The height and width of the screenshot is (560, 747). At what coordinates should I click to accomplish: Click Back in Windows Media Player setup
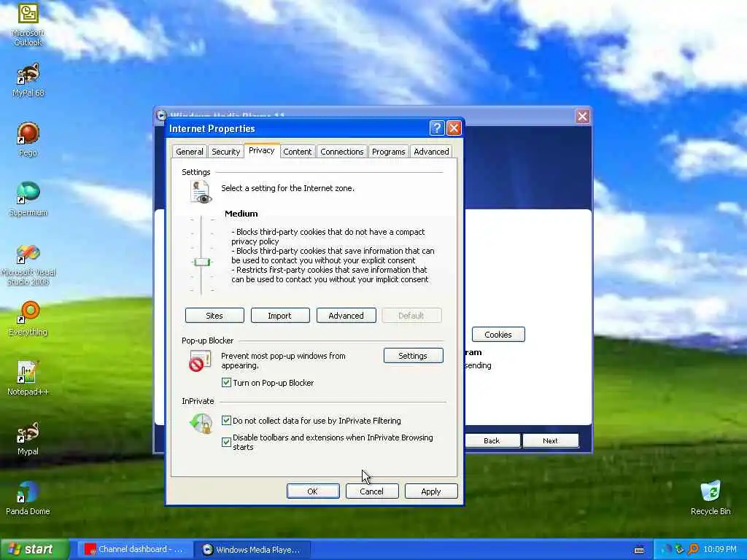[492, 440]
